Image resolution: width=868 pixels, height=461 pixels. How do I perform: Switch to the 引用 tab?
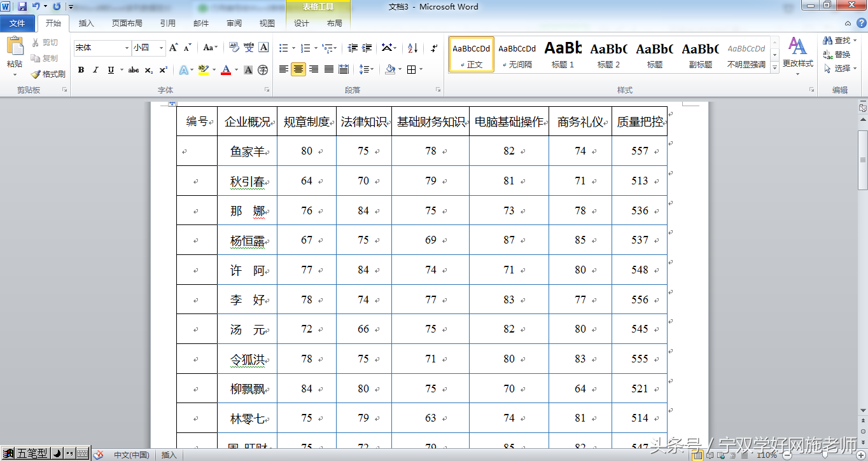(168, 23)
